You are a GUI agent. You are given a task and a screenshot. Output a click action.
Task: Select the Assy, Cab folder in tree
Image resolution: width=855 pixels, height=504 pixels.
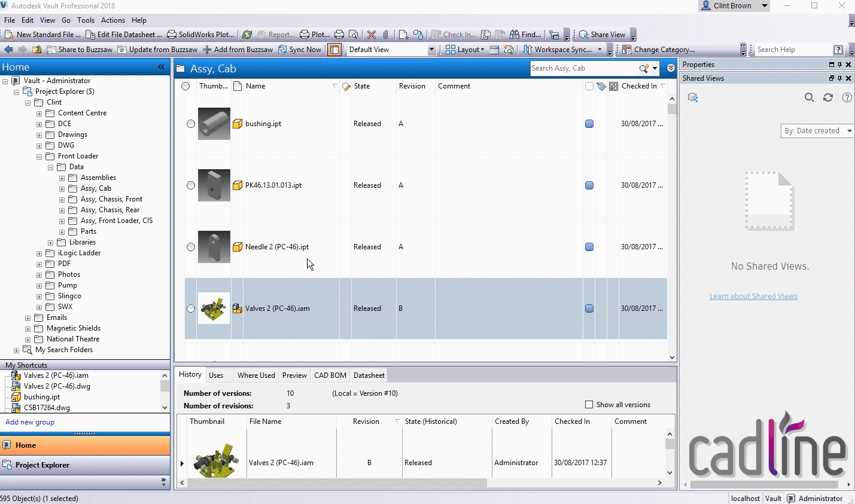click(96, 188)
